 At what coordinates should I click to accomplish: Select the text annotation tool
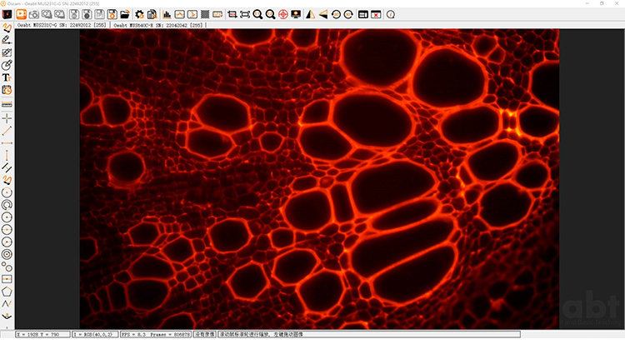tap(7, 77)
